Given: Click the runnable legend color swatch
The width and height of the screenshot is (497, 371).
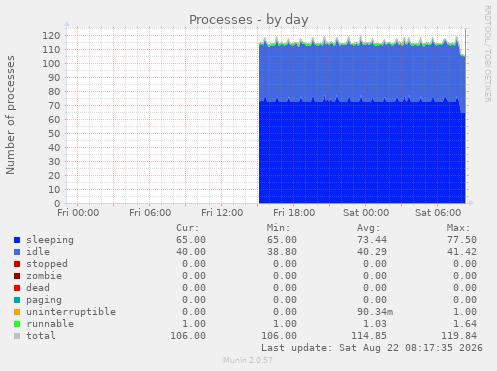Looking at the screenshot, I should 17,324.
